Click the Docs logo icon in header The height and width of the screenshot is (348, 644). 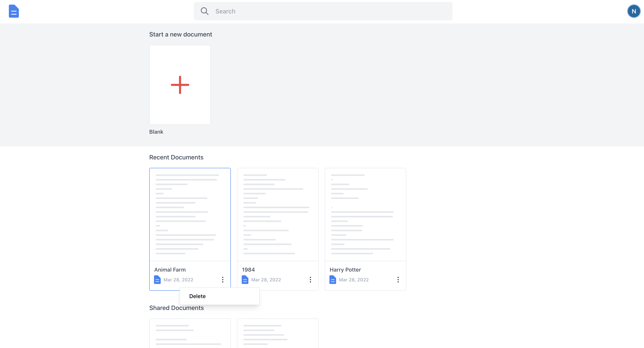14,11
